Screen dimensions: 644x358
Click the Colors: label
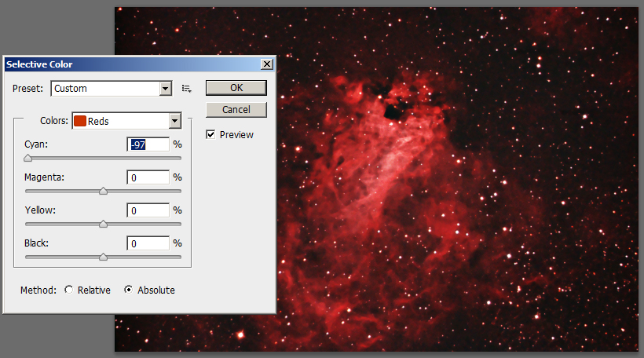click(x=54, y=121)
